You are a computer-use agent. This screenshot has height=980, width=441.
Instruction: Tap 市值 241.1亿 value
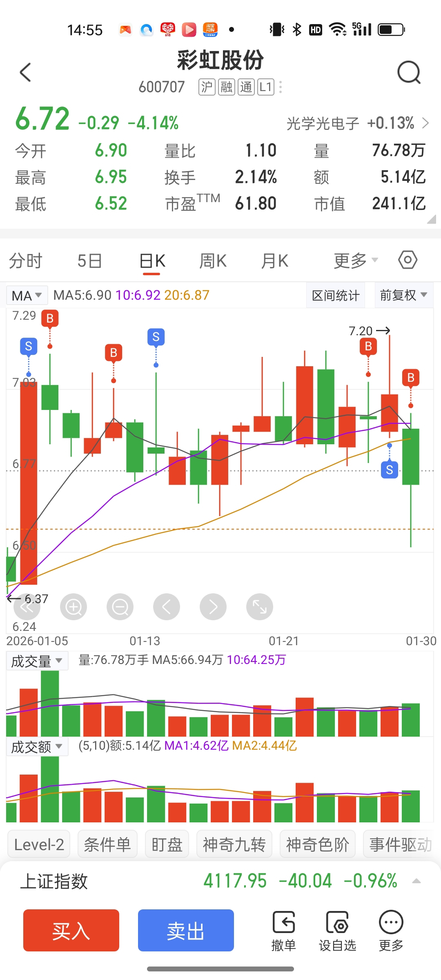399,203
